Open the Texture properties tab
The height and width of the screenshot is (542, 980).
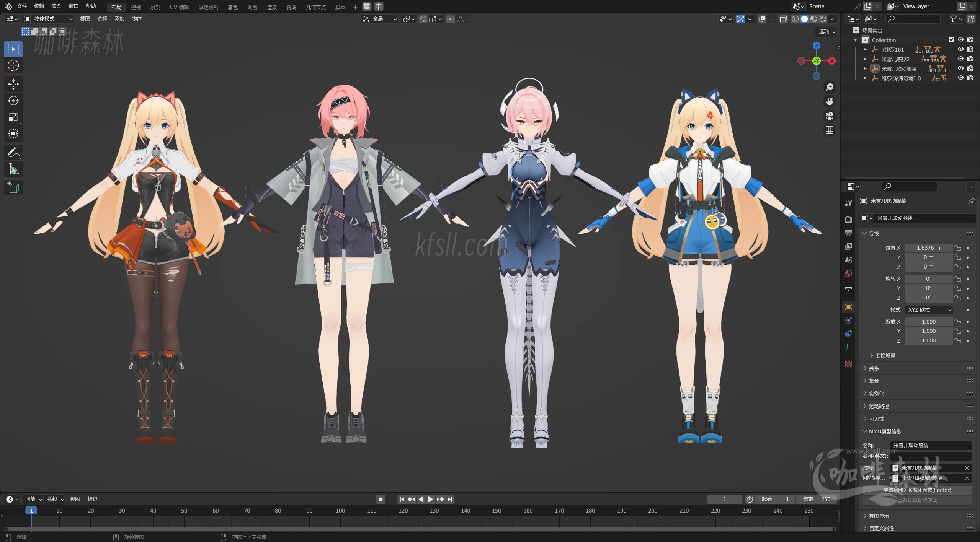point(849,364)
